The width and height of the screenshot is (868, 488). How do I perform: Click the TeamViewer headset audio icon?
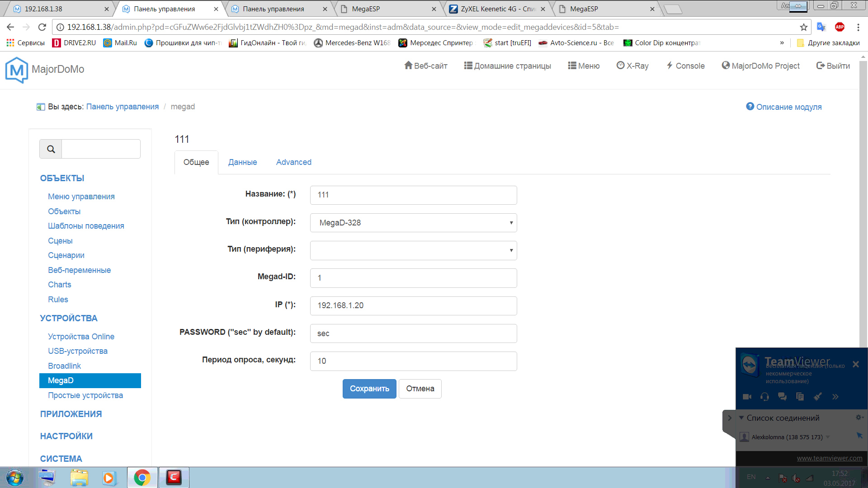[765, 396]
